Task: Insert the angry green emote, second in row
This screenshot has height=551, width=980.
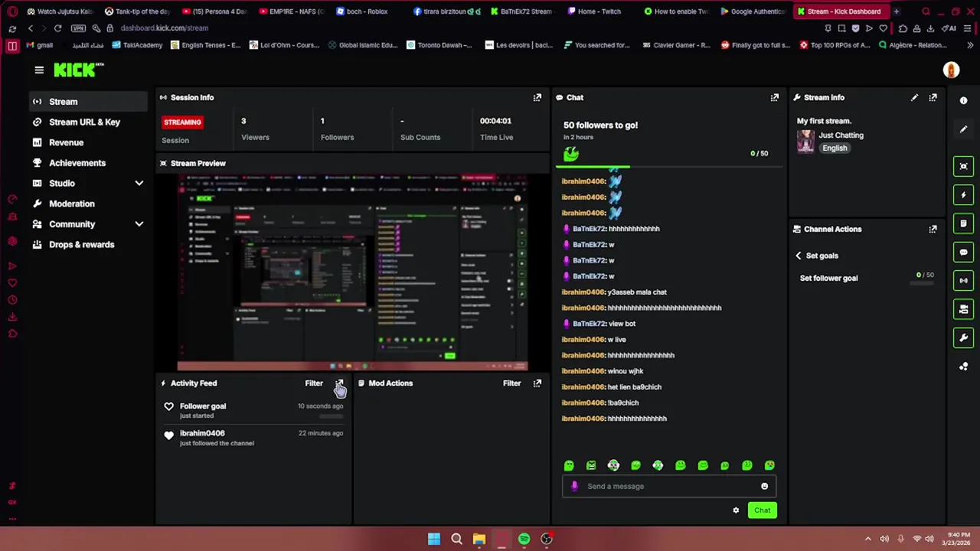Action: tap(591, 465)
